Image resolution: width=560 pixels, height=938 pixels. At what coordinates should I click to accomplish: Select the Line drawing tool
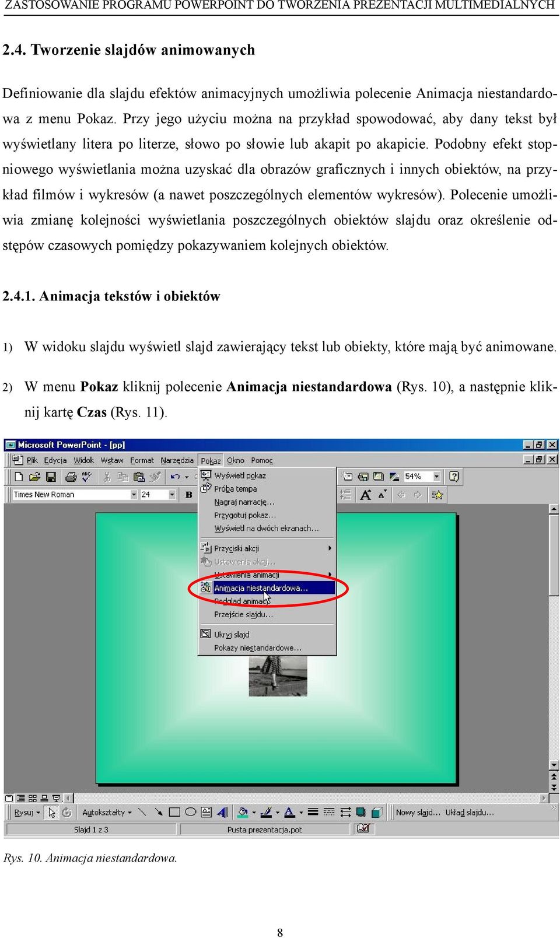pos(142,812)
